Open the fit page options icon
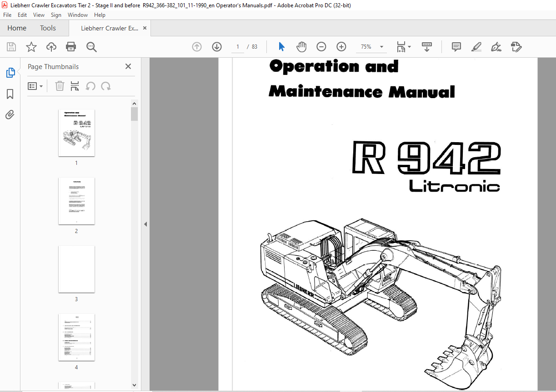Screen dimensions: 556x392 pos(403,47)
